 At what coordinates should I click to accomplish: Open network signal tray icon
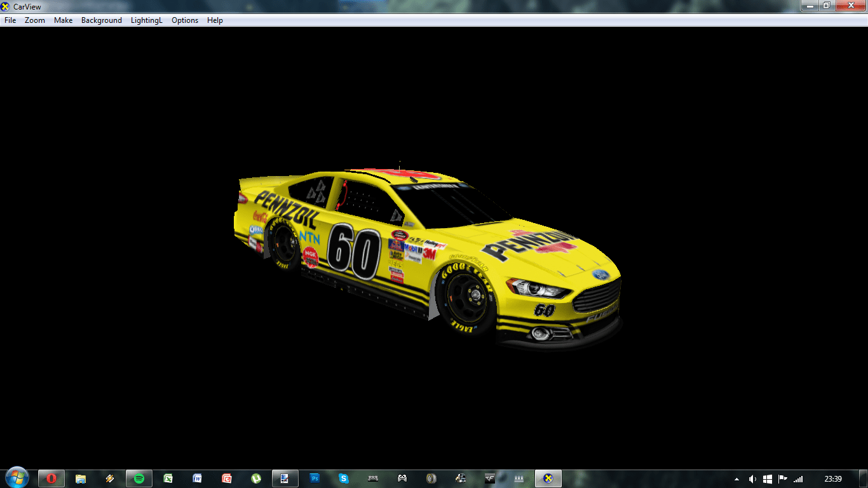798,479
